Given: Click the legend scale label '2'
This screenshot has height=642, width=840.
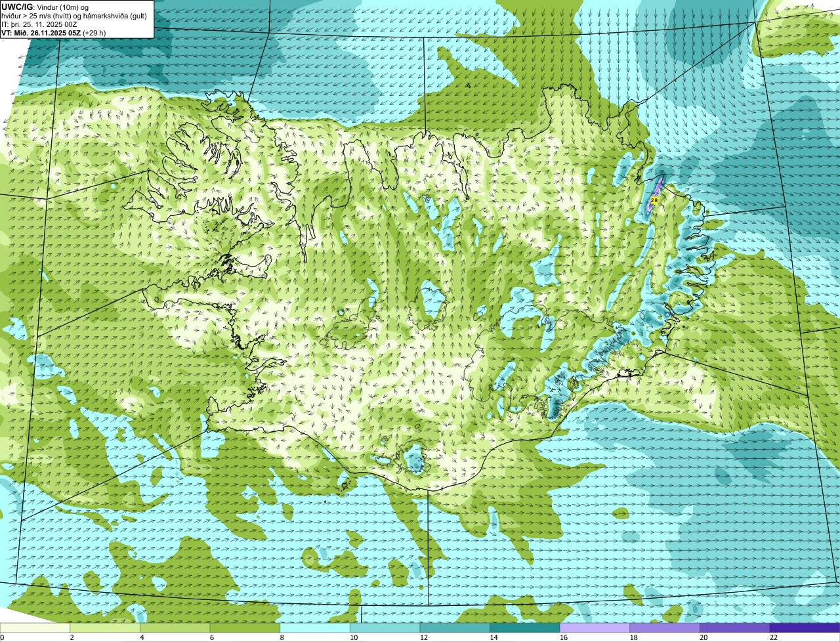Looking at the screenshot, I should 72,637.
